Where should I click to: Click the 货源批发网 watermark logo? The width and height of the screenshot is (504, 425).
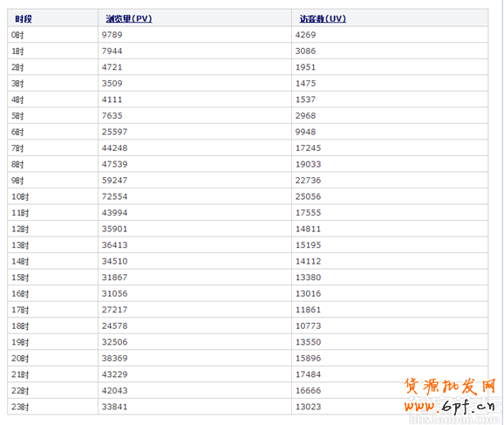click(450, 386)
